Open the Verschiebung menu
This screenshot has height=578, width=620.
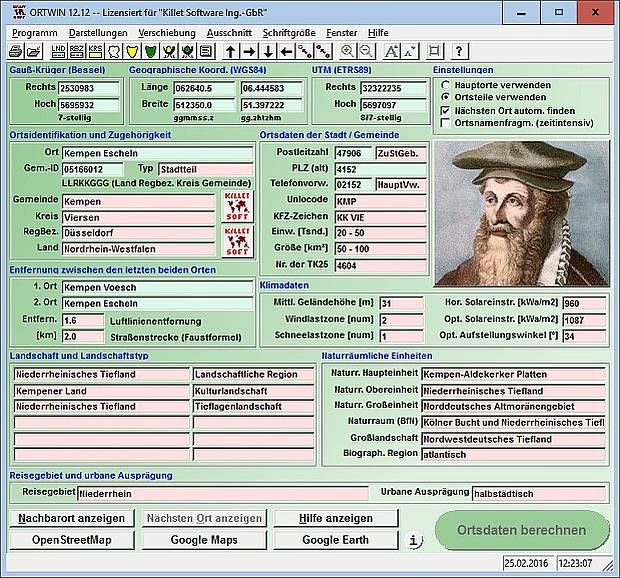tap(167, 33)
